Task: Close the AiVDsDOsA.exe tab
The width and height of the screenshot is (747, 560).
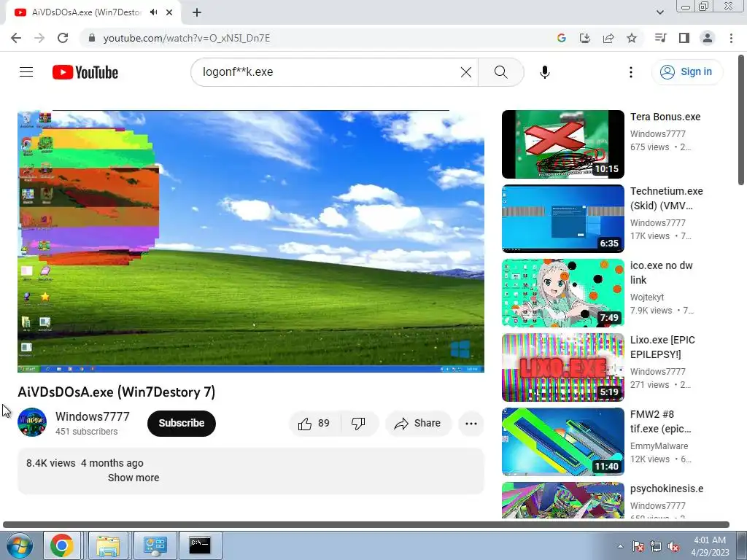Action: click(x=169, y=12)
